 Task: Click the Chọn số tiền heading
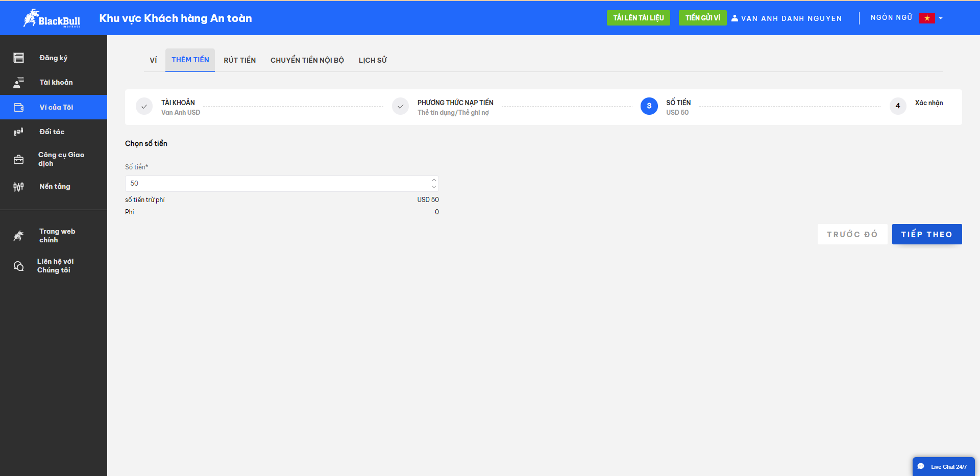pos(146,143)
